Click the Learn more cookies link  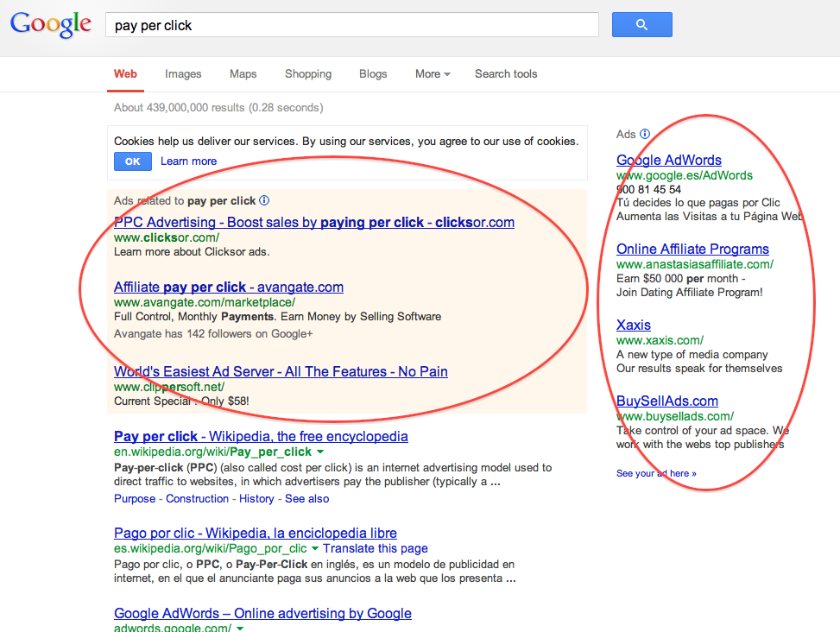(188, 161)
